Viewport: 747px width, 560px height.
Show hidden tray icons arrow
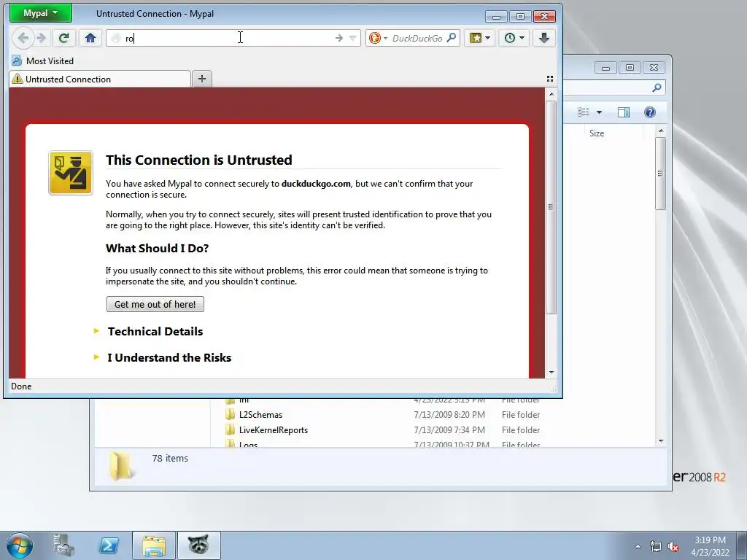pyautogui.click(x=638, y=546)
